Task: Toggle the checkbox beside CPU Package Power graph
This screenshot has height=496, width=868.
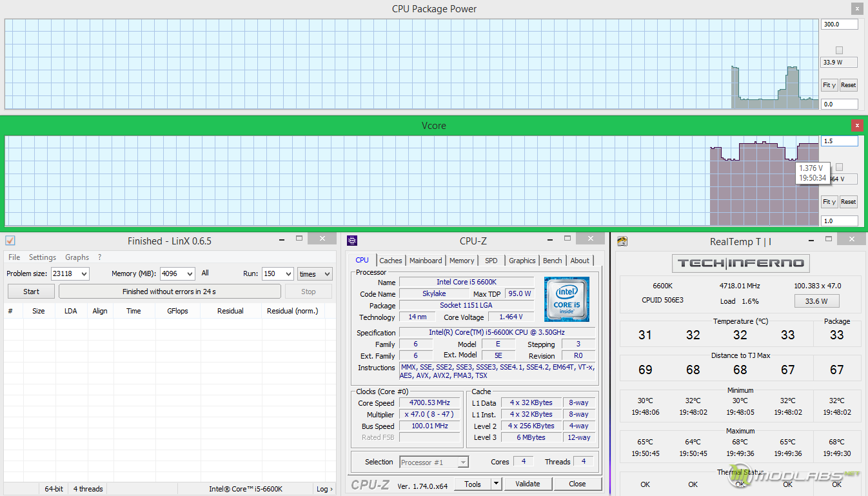Action: [839, 50]
